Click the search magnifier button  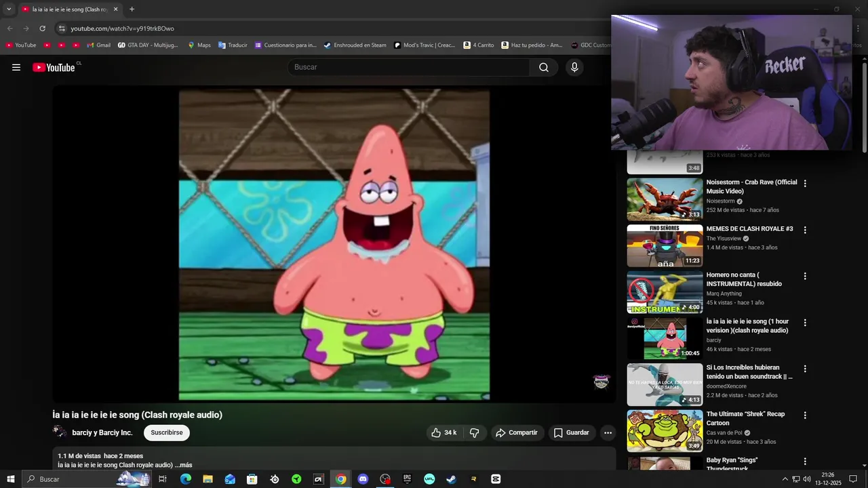click(x=544, y=67)
